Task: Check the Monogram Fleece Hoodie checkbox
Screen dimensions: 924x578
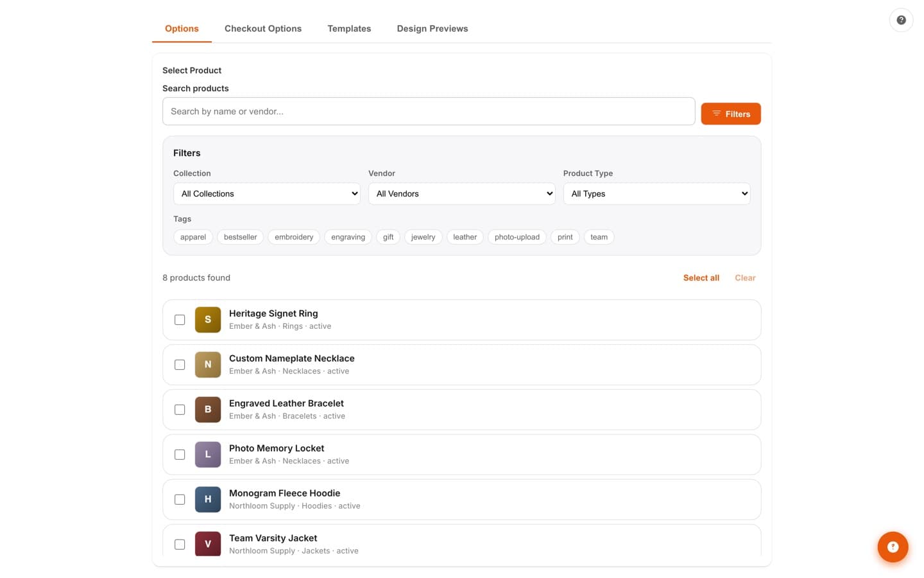Action: pyautogui.click(x=180, y=499)
